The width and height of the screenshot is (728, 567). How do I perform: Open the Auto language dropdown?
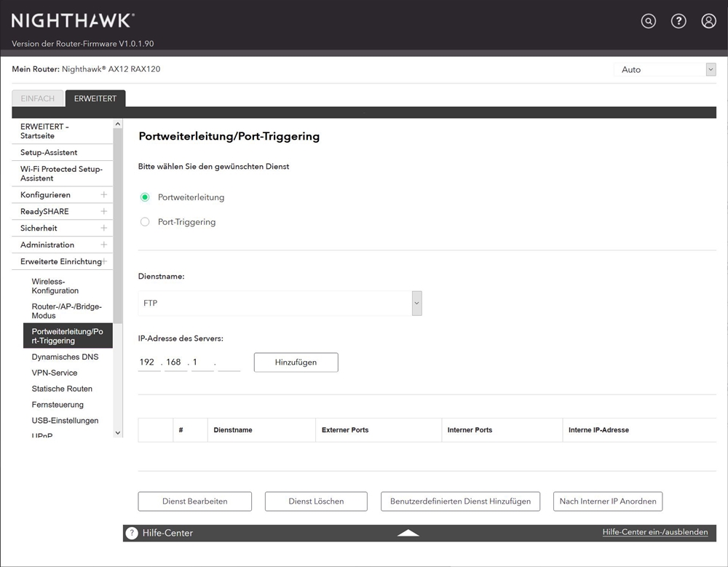(x=665, y=70)
